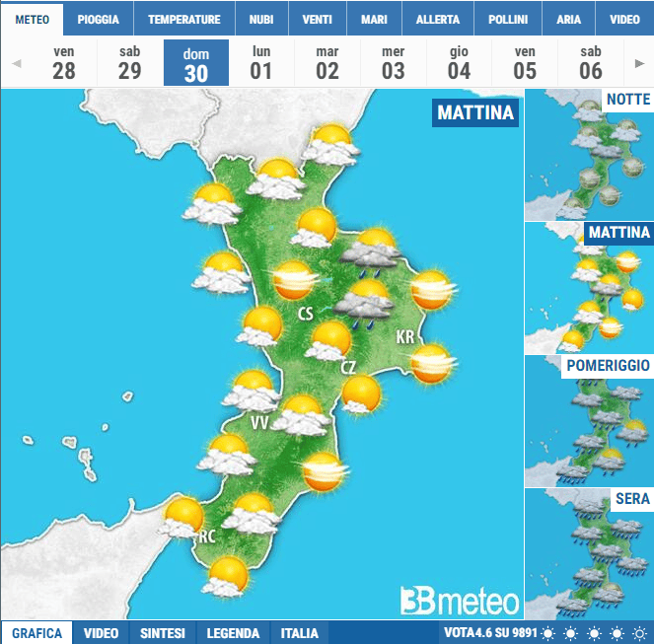Click the sunny icon right of CZ
Screen dimensions: 654x644
360,394
